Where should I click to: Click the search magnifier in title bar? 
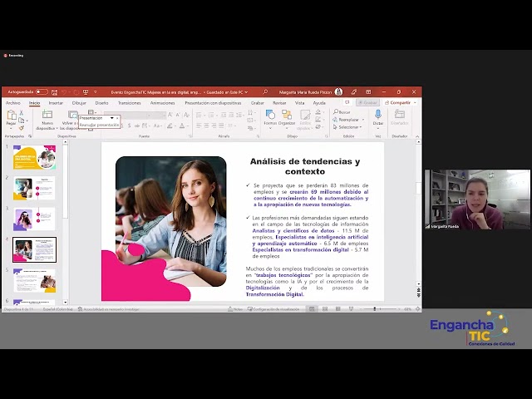tap(265, 92)
